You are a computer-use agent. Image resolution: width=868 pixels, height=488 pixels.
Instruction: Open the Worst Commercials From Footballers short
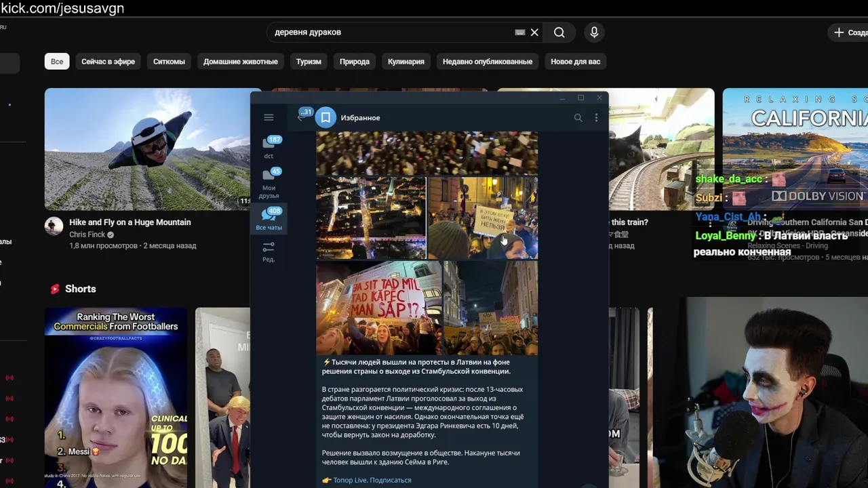pyautogui.click(x=116, y=398)
